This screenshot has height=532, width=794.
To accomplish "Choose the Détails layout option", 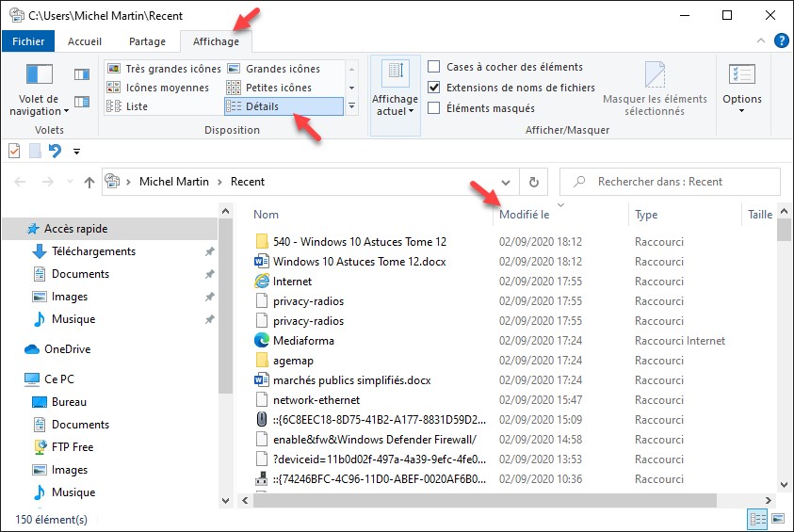I will coord(263,106).
